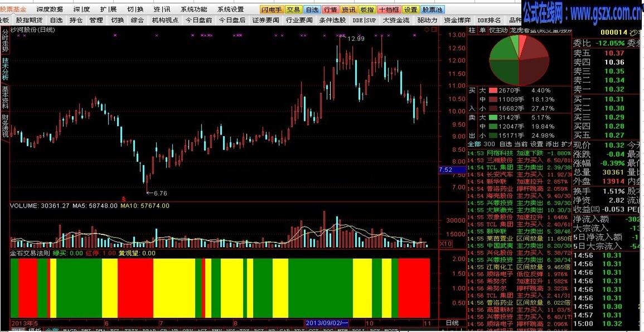644x332 pixels.
Task: Click the 网宿科技 加速下跌 alert row
Action: tap(520, 153)
